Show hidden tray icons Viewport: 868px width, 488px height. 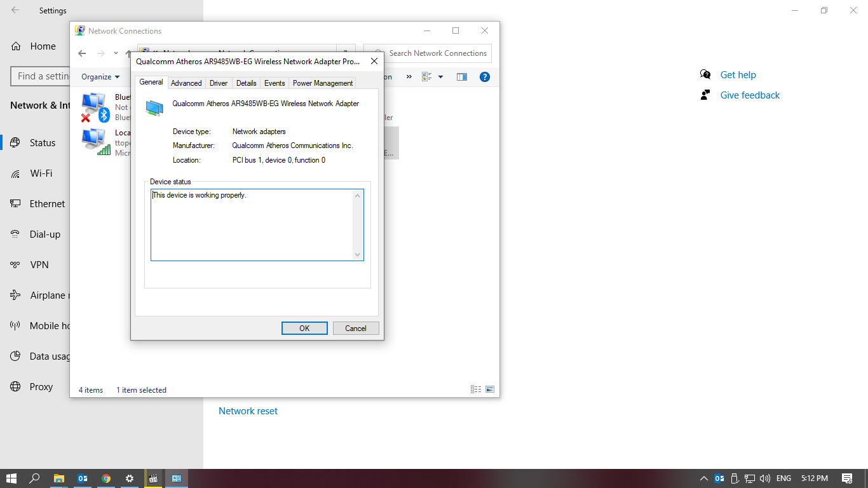(x=703, y=478)
